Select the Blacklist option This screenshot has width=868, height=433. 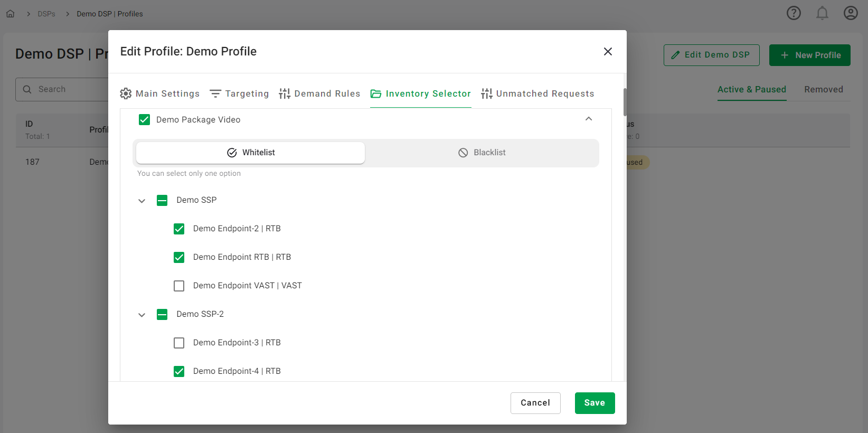click(x=482, y=153)
